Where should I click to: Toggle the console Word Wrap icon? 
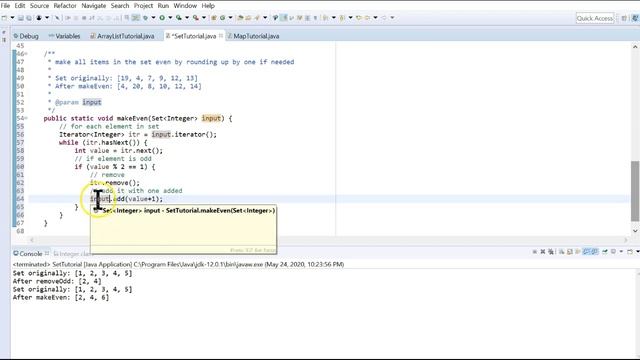click(578, 251)
